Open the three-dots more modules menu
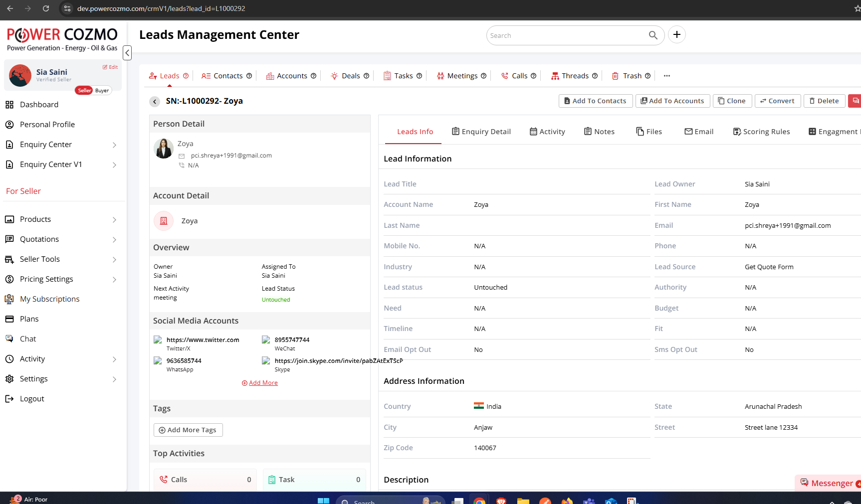Image resolution: width=861 pixels, height=504 pixels. [x=666, y=76]
